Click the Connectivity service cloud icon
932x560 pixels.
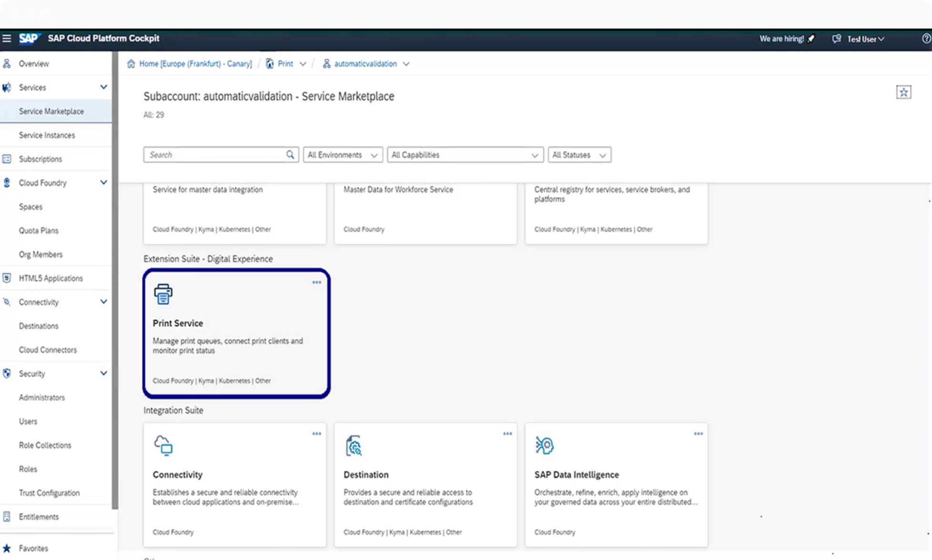[163, 446]
